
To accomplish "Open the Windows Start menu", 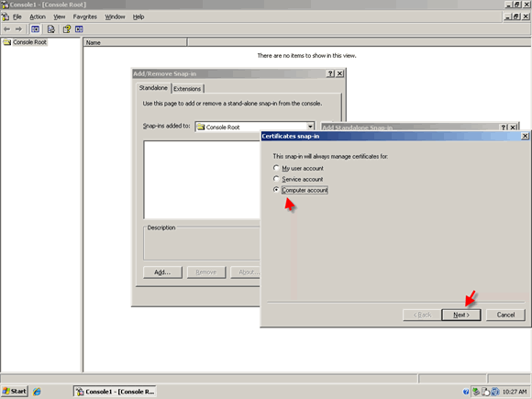I will coord(15,391).
